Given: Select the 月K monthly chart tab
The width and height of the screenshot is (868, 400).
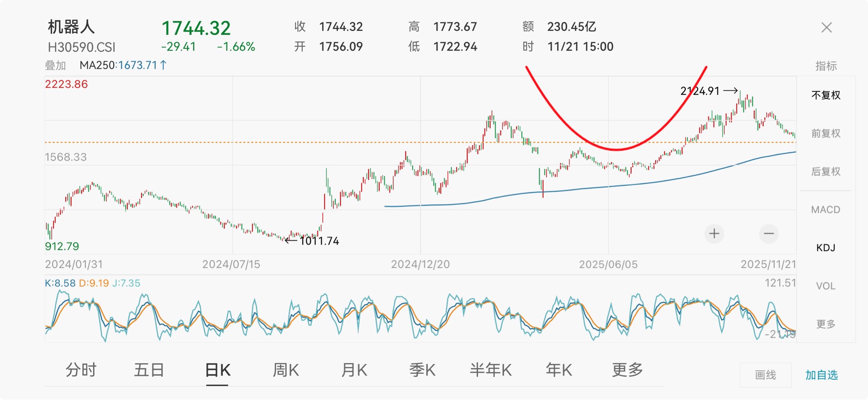Looking at the screenshot, I should pos(354,370).
